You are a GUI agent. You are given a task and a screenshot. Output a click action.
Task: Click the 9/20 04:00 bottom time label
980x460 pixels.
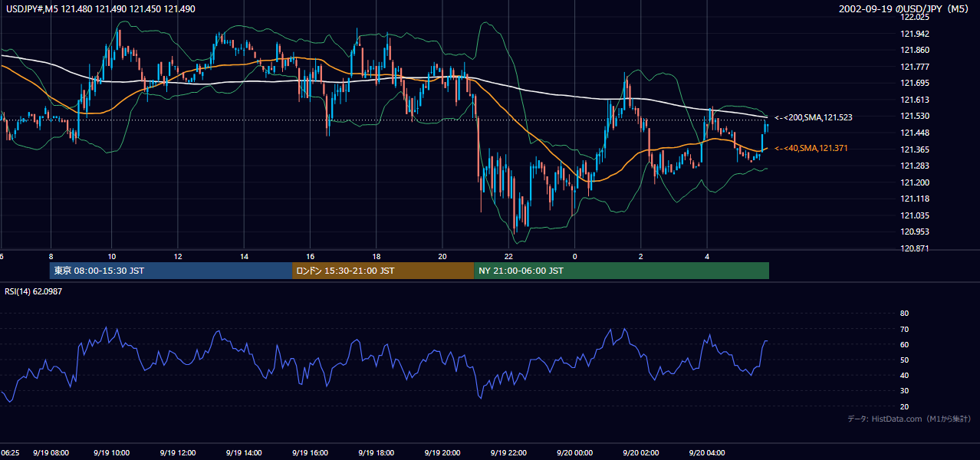coord(707,453)
